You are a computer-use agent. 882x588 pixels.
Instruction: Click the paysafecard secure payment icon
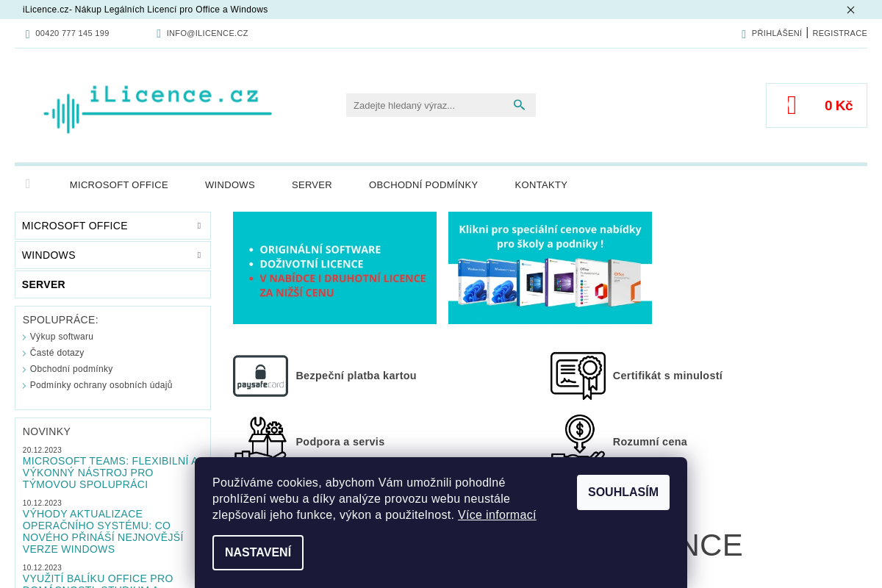260,376
